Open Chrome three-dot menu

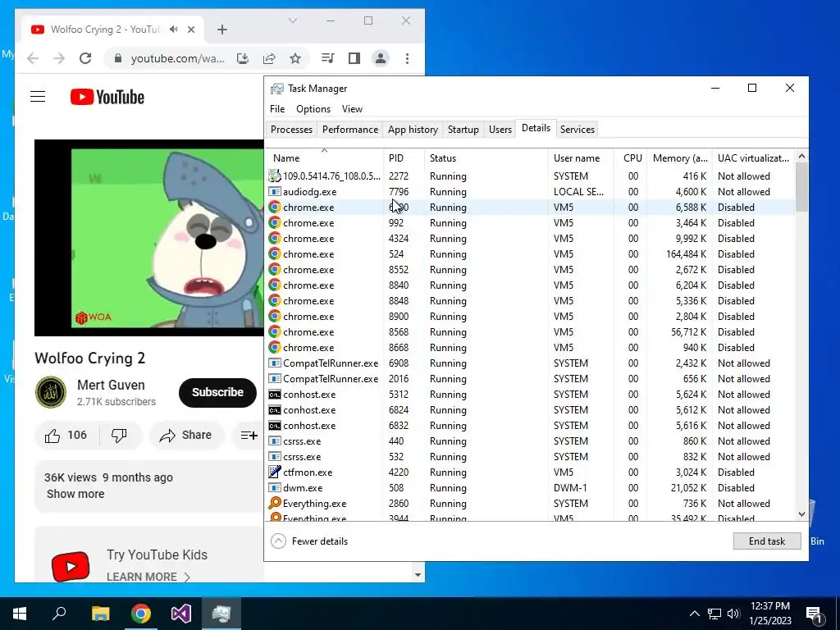click(x=407, y=58)
